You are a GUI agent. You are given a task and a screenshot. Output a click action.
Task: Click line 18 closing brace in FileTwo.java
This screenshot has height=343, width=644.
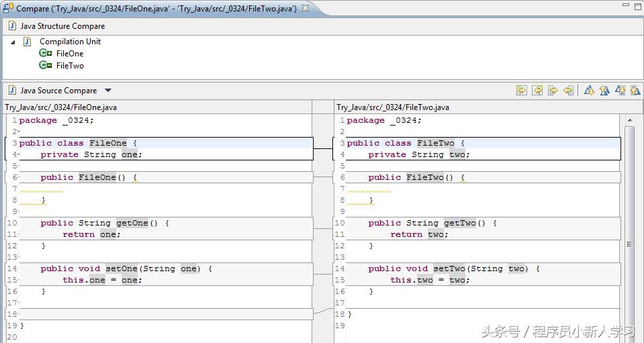349,314
